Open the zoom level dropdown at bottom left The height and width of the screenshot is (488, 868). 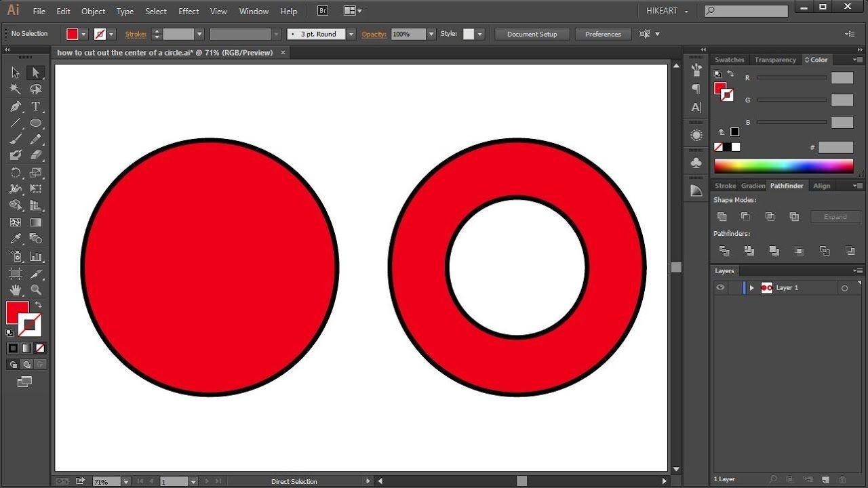125,481
